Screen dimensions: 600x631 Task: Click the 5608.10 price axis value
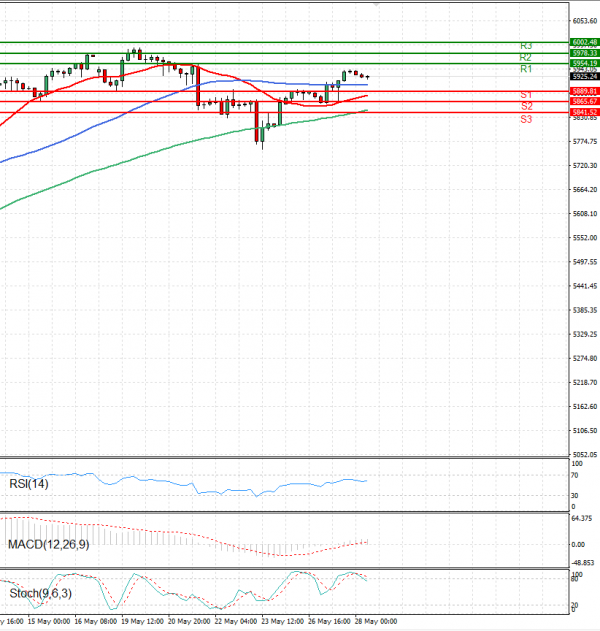click(585, 214)
